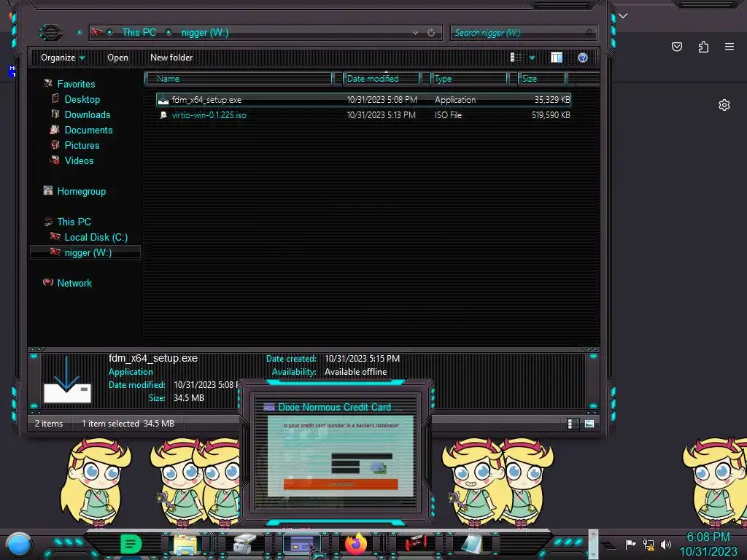Open the green chat app on taskbar
Screen dimensions: 747x560
click(x=131, y=543)
